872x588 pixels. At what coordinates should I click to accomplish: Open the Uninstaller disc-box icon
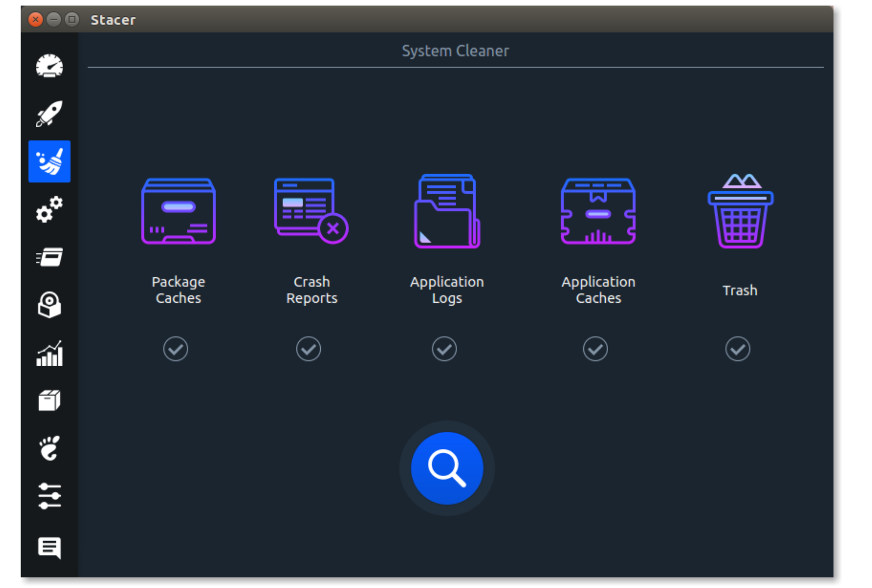pyautogui.click(x=49, y=305)
